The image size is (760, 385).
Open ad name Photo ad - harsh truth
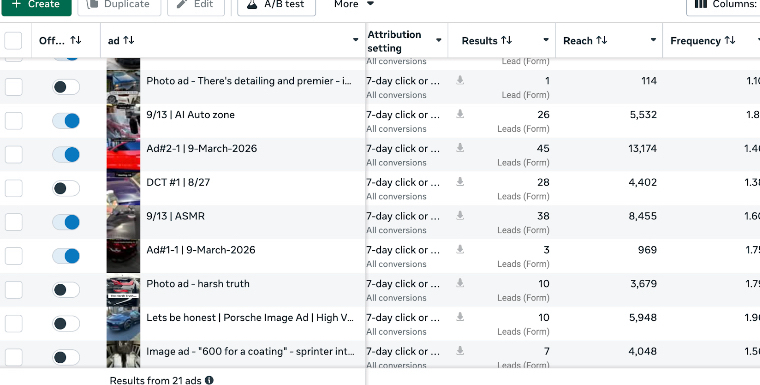coord(198,284)
